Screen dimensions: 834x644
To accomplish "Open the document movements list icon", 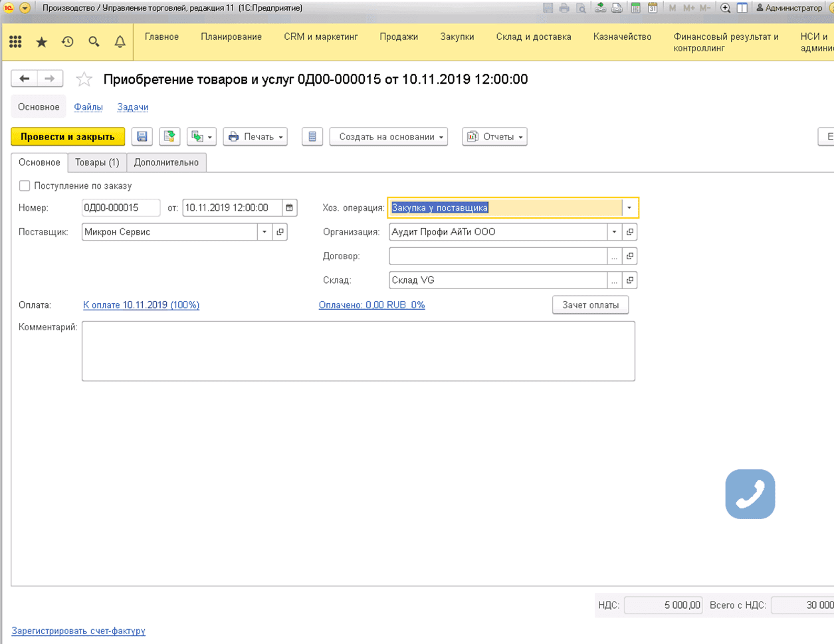I will pos(312,137).
